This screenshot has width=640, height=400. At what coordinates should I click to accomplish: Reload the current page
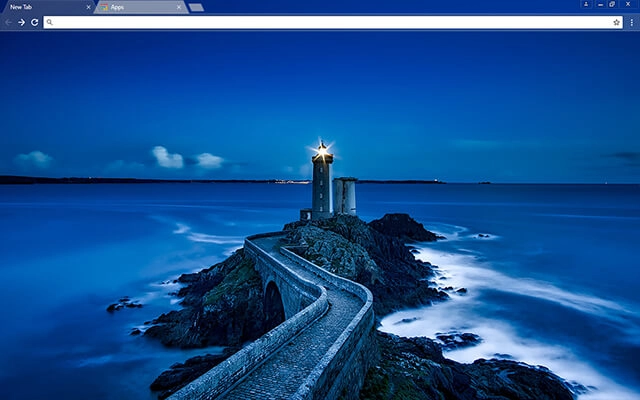35,22
